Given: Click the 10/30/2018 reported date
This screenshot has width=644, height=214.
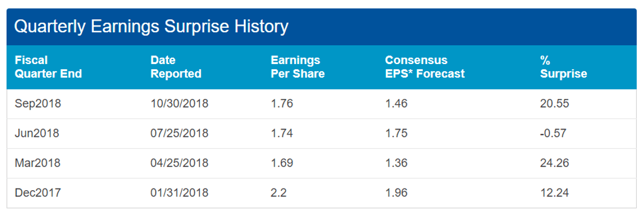Looking at the screenshot, I should coord(179,104).
